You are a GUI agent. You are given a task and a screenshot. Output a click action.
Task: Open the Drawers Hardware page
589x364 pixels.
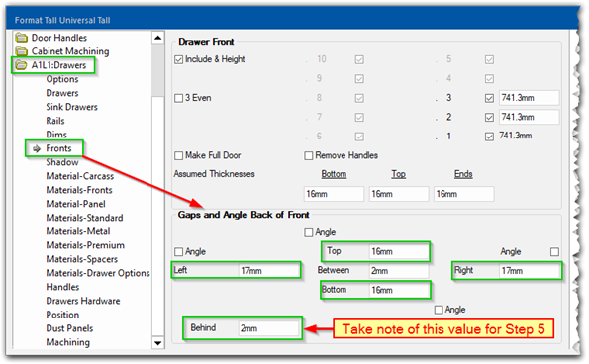click(x=83, y=301)
